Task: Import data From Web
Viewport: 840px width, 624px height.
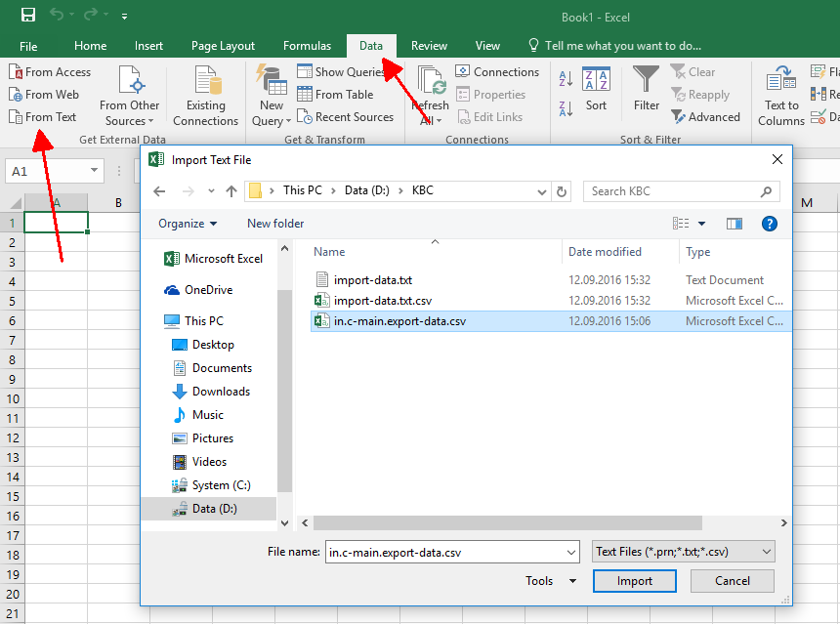Action: (x=45, y=95)
